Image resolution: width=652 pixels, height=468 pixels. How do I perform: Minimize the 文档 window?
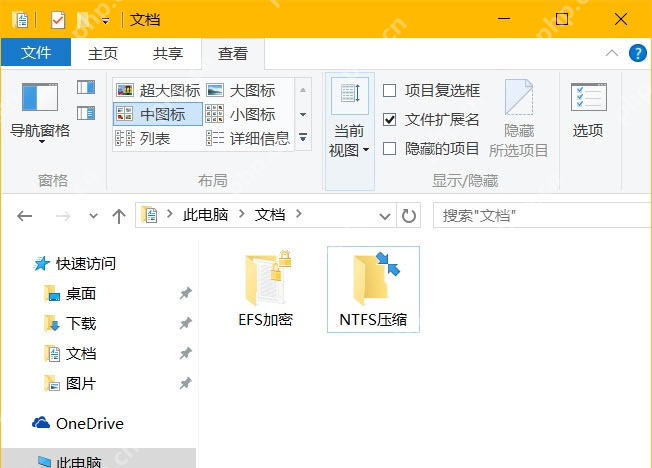(504, 19)
